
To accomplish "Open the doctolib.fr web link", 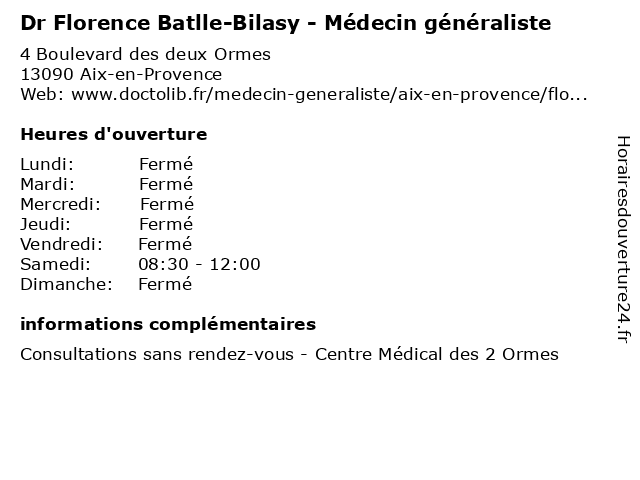I will click(329, 94).
